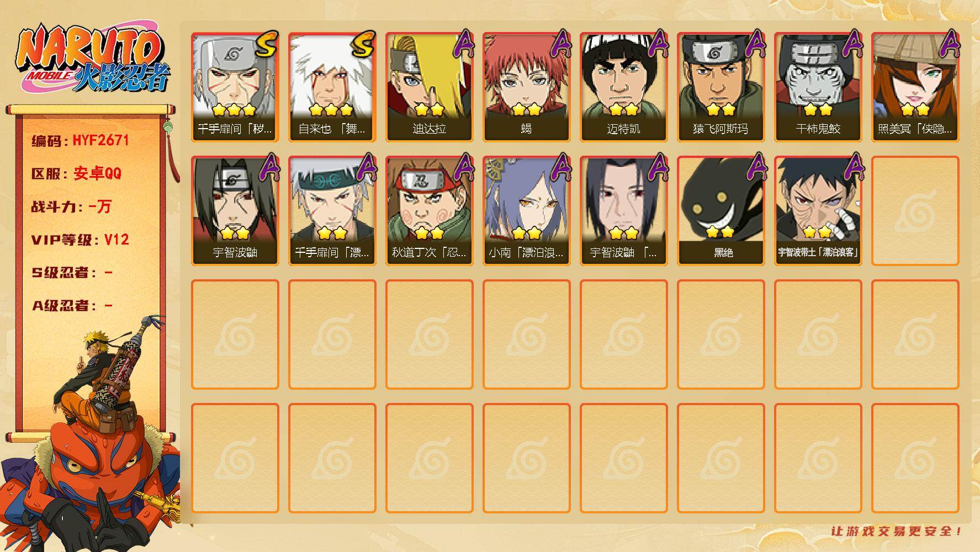
Task: Click the 猿飞阿斯玛 card
Action: [721, 87]
